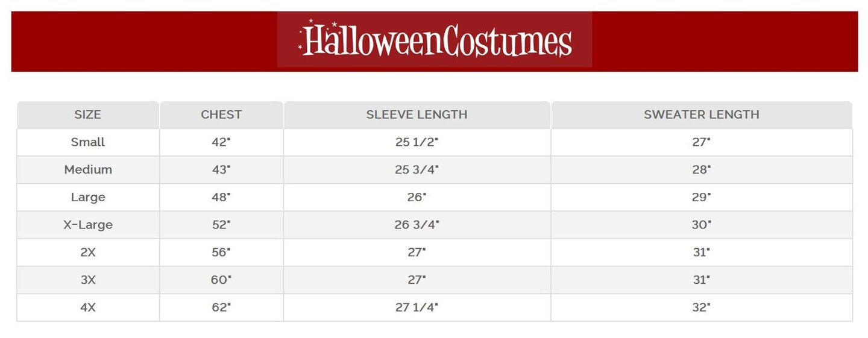Click the SIZE column header
Image resolution: width=868 pixels, height=338 pixels.
pyautogui.click(x=88, y=114)
